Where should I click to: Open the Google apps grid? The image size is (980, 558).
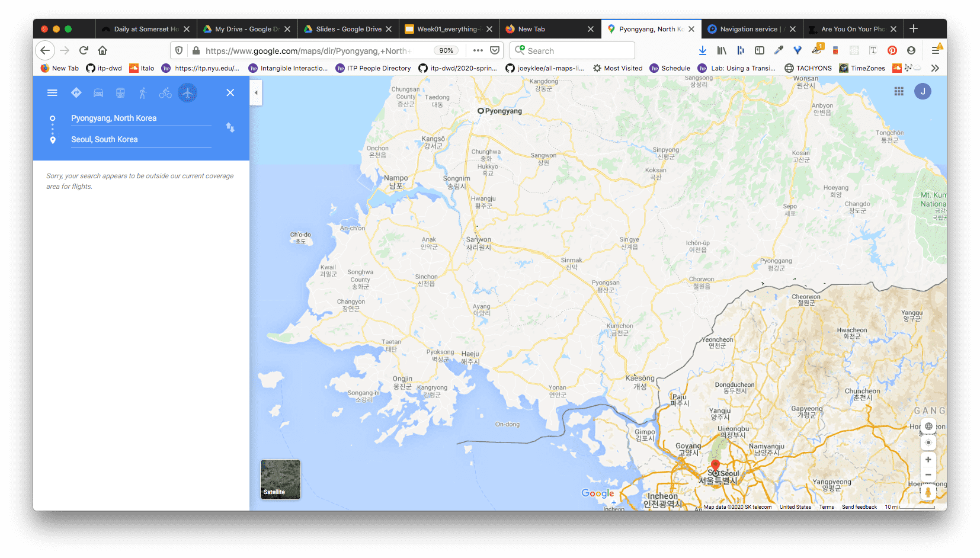899,91
